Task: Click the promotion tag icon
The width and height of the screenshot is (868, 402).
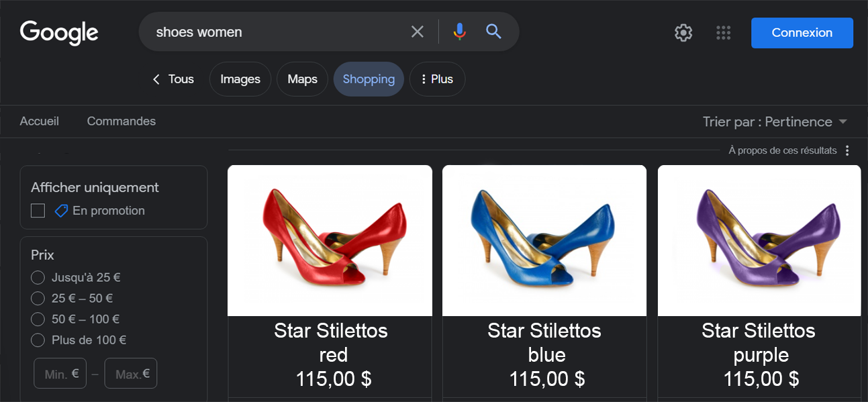Action: click(x=61, y=211)
